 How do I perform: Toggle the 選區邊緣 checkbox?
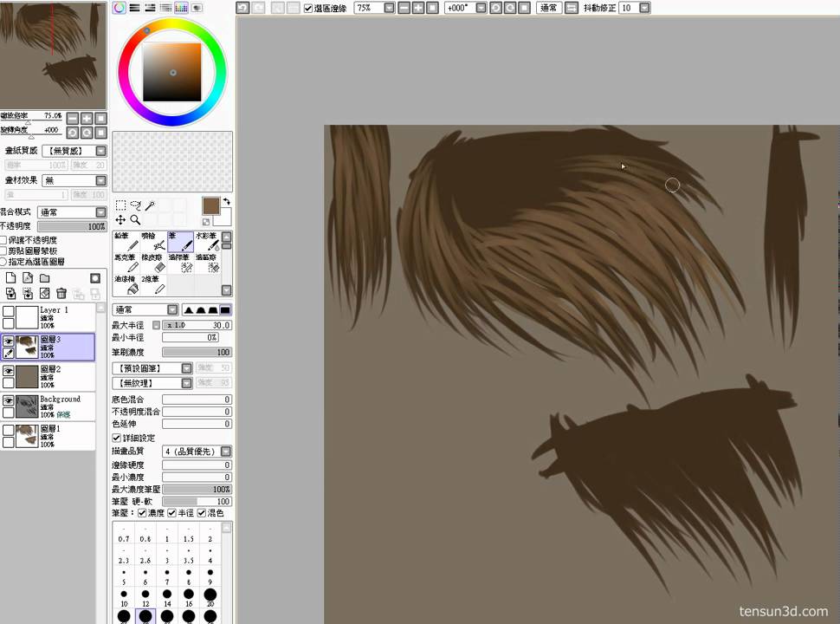tap(308, 8)
